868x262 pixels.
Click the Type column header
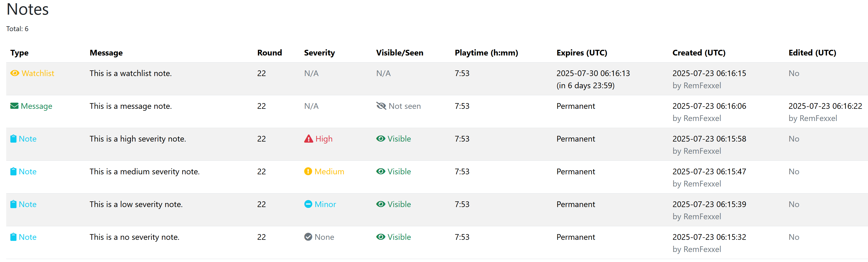pyautogui.click(x=19, y=53)
